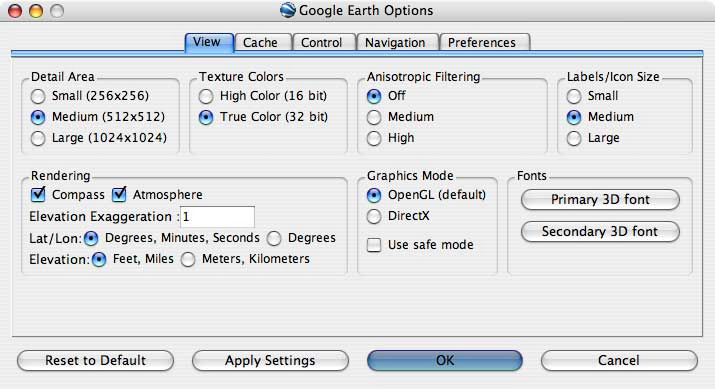Open the Preferences tab
The height and width of the screenshot is (389, 715).
pyautogui.click(x=484, y=42)
